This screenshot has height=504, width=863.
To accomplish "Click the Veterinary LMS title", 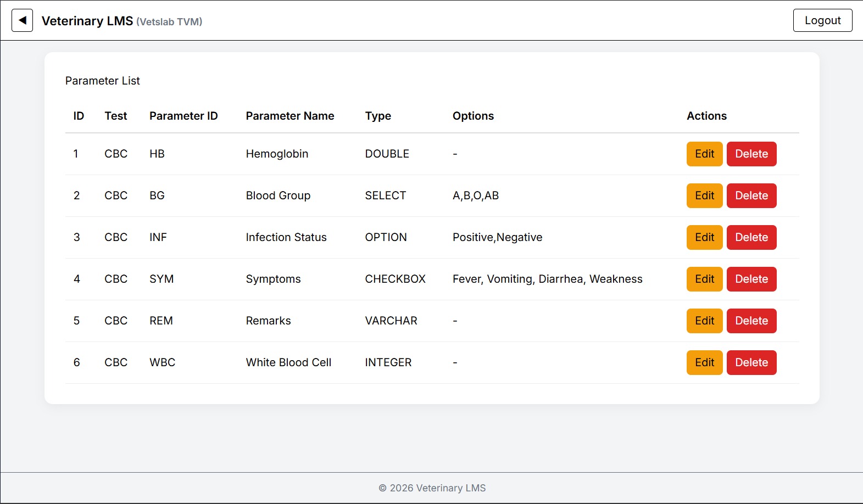I will click(x=87, y=21).
